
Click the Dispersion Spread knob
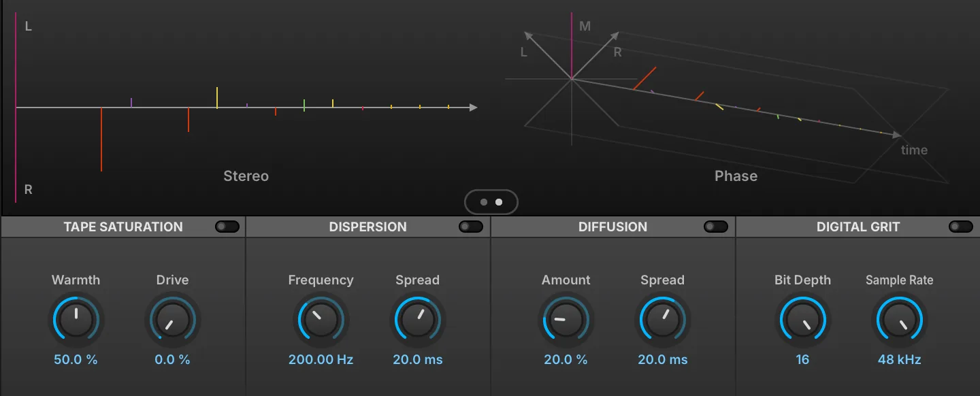(417, 320)
